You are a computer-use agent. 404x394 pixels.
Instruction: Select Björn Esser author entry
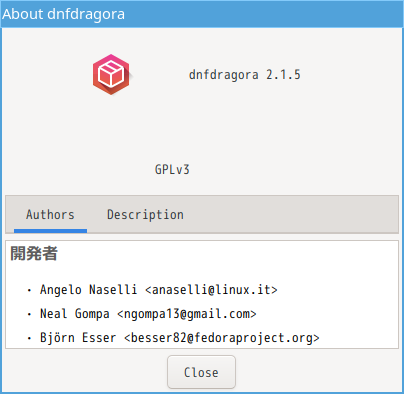180,338
